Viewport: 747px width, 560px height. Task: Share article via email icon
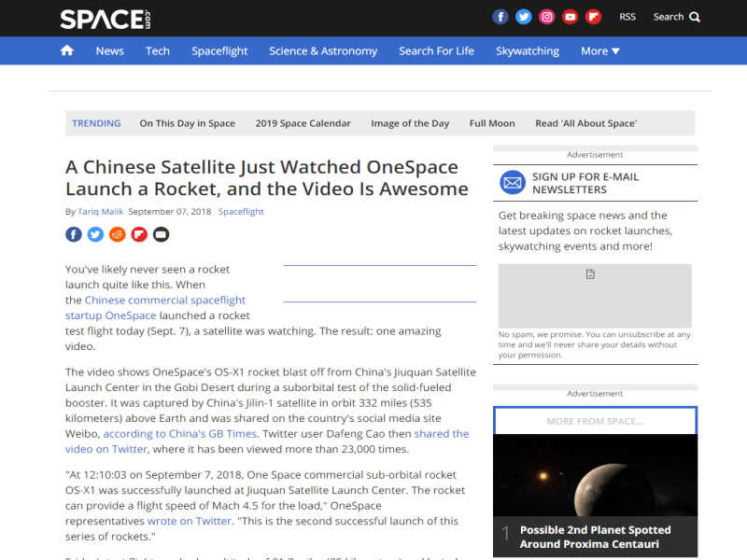[x=162, y=234]
